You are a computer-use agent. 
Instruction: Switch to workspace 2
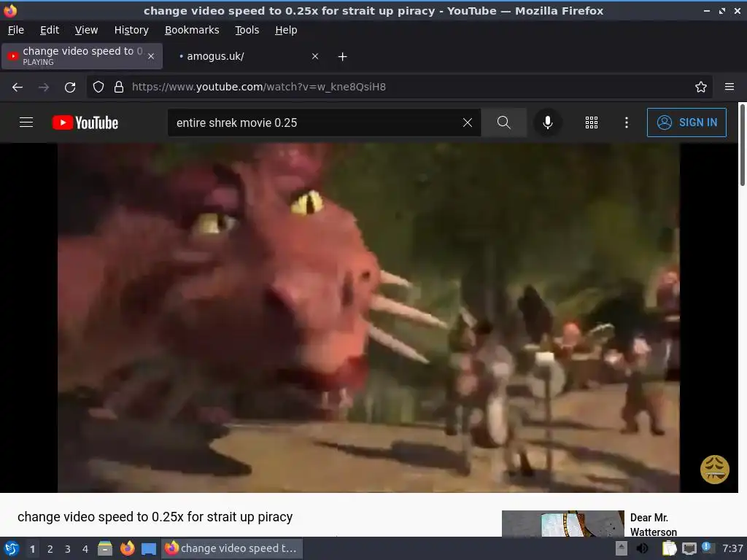[x=50, y=549]
